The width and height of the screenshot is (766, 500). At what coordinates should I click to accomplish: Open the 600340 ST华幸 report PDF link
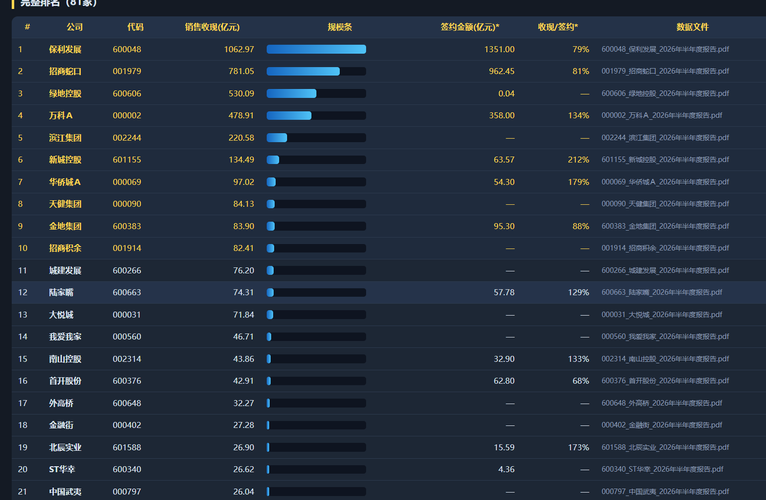coord(662,469)
